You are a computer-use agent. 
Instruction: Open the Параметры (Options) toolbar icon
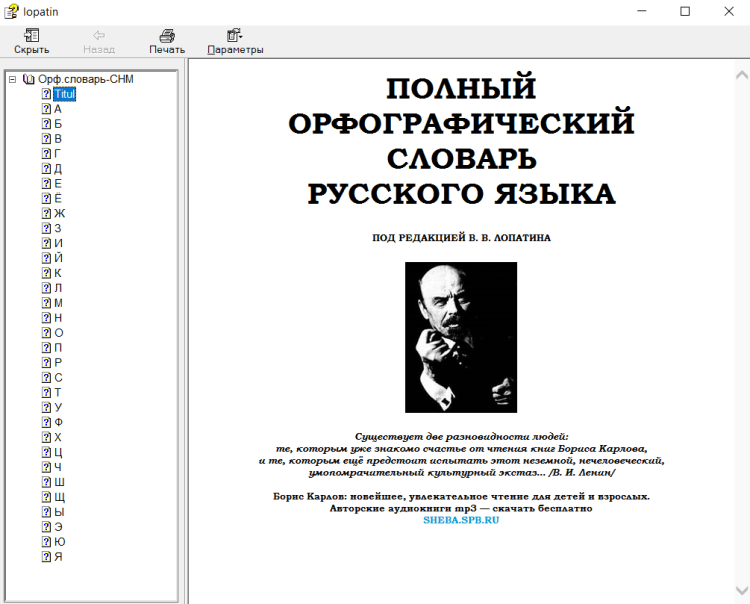tap(235, 35)
